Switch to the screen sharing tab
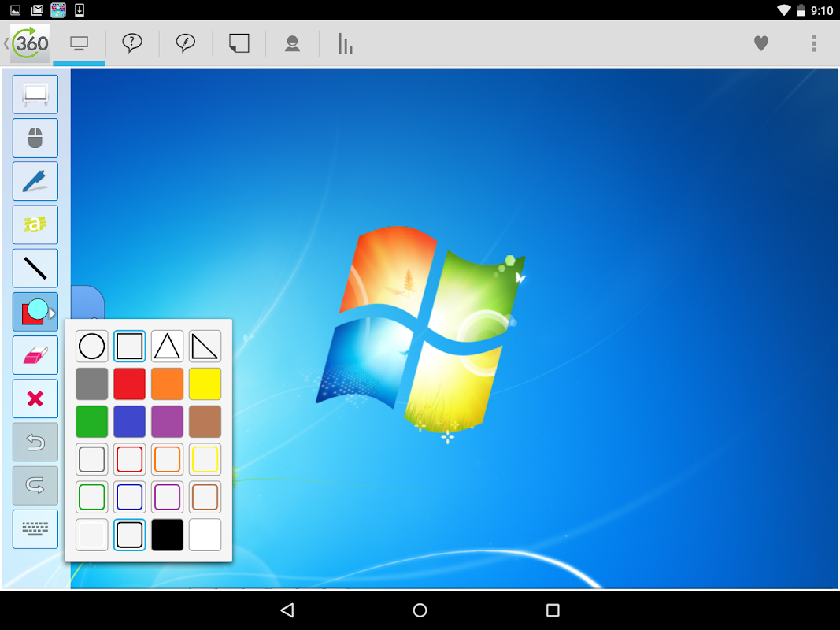 coord(80,43)
